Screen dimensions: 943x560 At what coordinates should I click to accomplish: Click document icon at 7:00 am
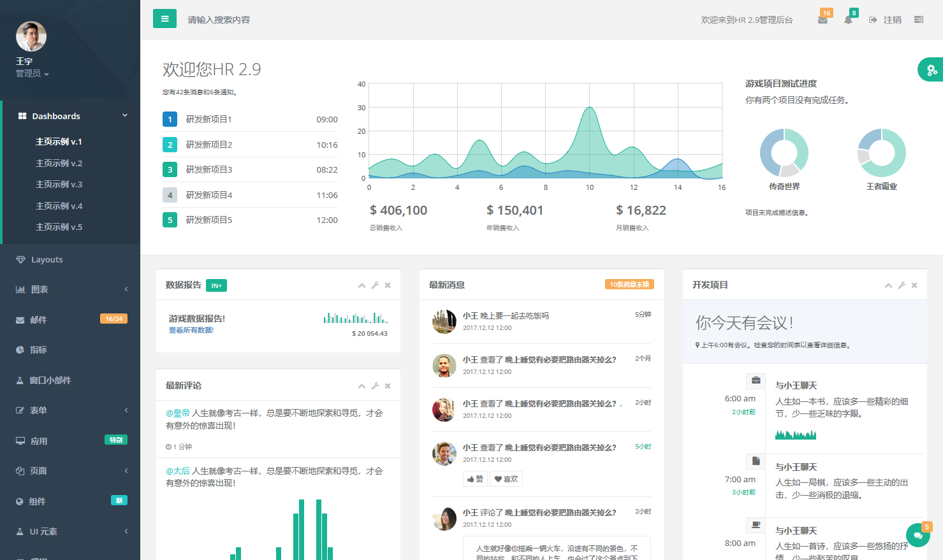pos(756,461)
